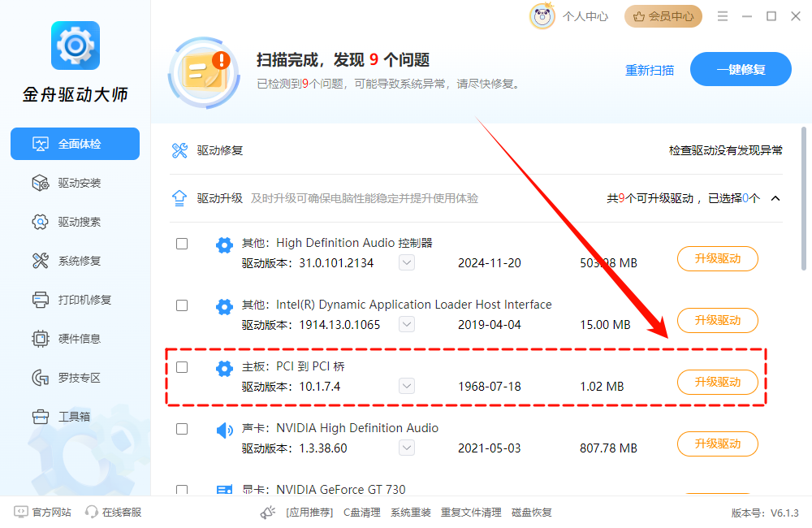The width and height of the screenshot is (812, 528).
Task: Select 打印机修复 menu item
Action: 75,300
